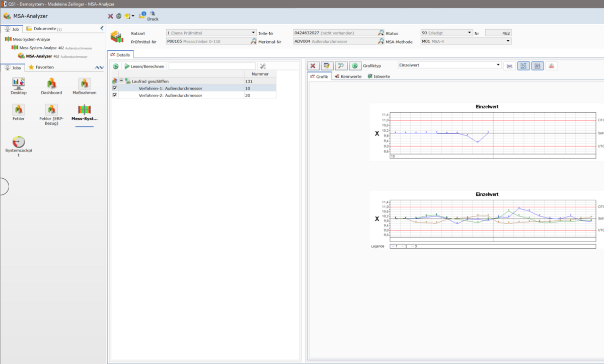Switch to the Kennwerte tab
Screen dimensions: 604x364
pyautogui.click(x=348, y=77)
